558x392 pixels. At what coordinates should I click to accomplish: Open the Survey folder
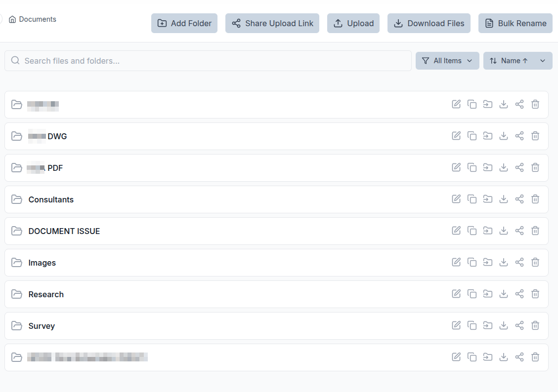click(x=42, y=326)
